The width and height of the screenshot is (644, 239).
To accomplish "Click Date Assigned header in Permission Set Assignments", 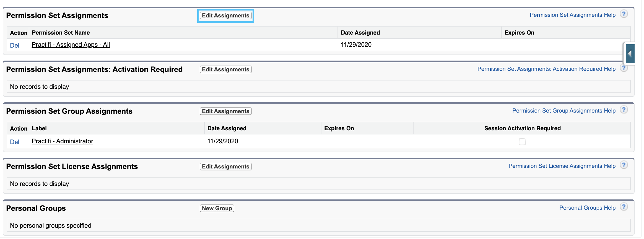I will (360, 33).
